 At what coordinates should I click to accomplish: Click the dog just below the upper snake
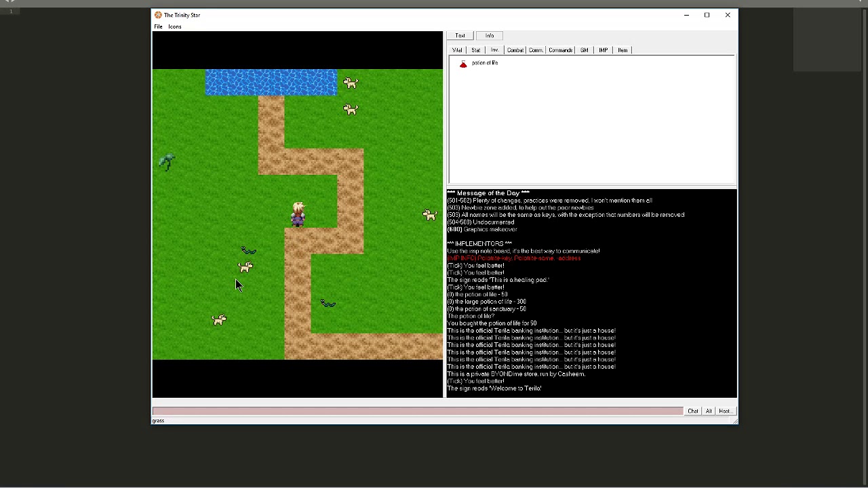click(245, 268)
